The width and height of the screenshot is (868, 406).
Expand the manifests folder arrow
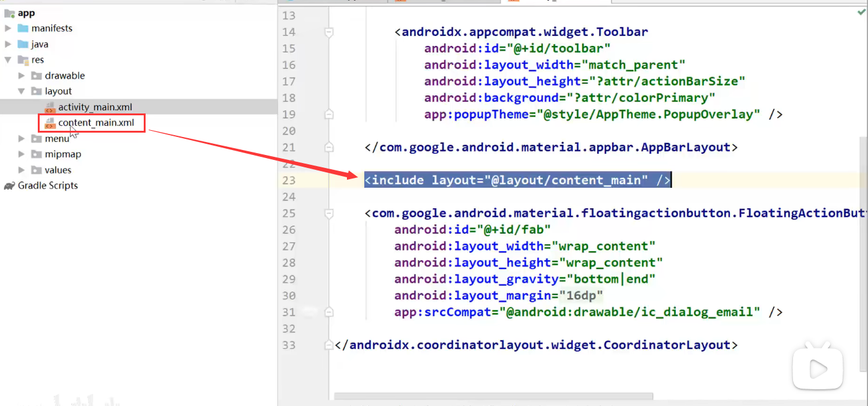coord(8,29)
